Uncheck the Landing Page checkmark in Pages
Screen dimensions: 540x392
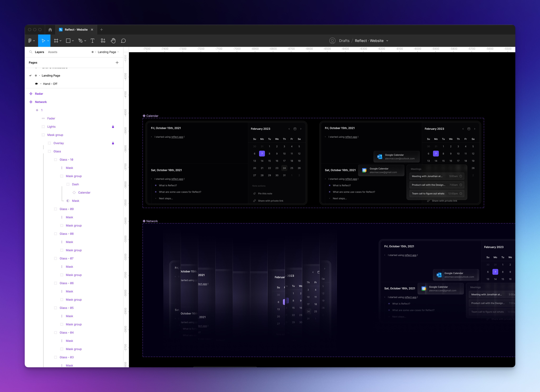click(x=30, y=76)
